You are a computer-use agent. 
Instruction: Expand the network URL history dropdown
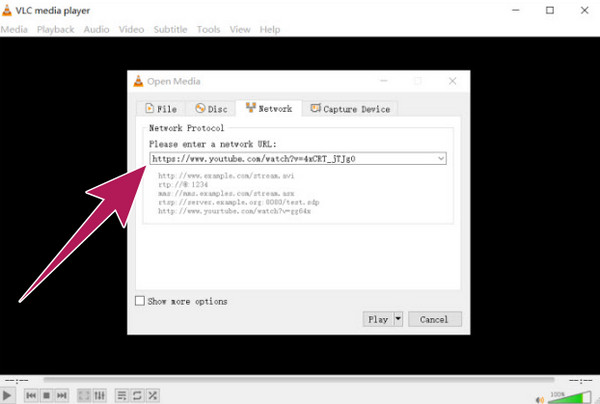coord(441,158)
